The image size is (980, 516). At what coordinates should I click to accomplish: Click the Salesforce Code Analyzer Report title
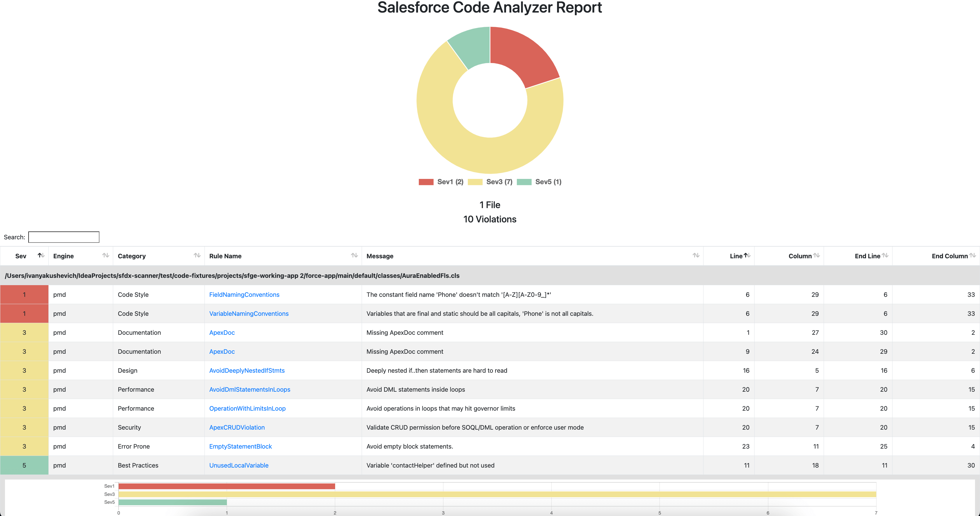490,8
